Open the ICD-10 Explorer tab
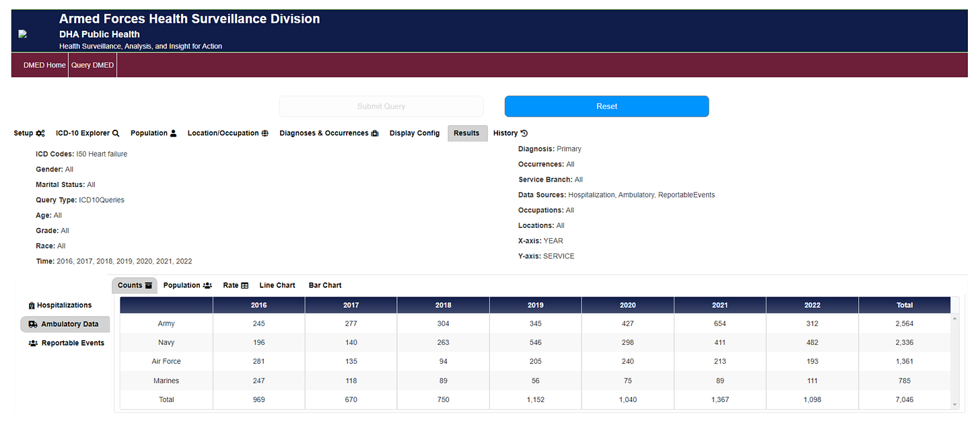The width and height of the screenshot is (980, 429). pos(87,133)
